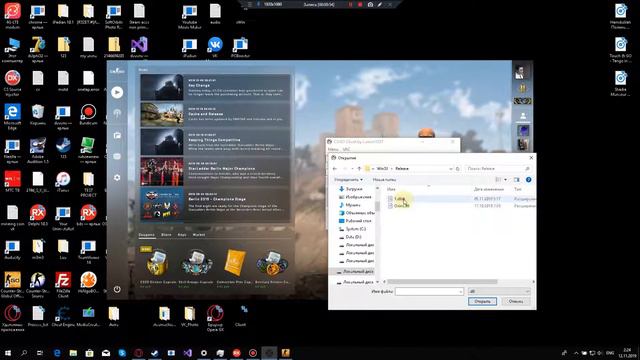Click the refresh icon beside the address bar
The width and height of the screenshot is (640, 360).
458,169
